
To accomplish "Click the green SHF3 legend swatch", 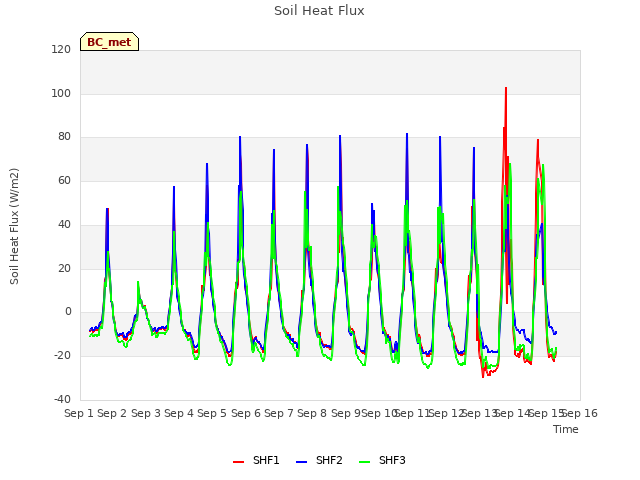I will [x=364, y=462].
